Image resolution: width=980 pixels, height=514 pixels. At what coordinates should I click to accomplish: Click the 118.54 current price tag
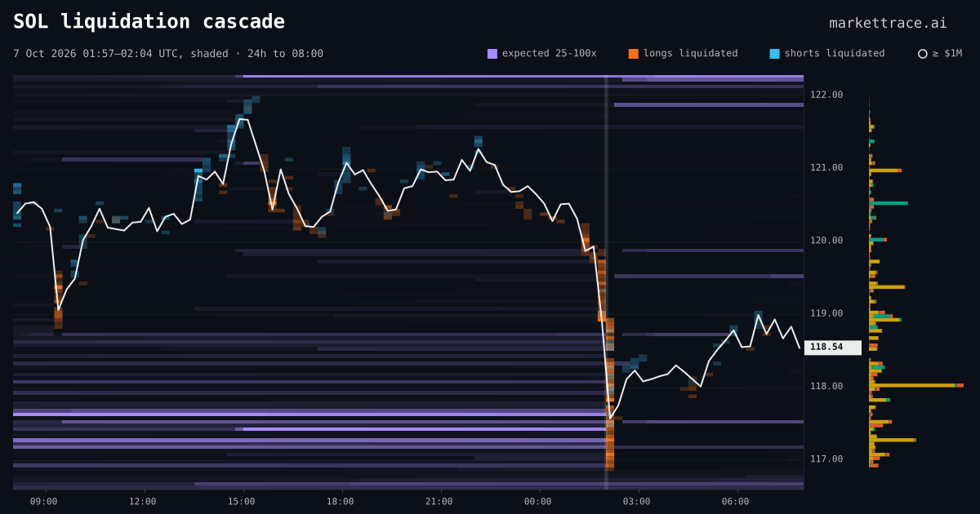click(833, 348)
